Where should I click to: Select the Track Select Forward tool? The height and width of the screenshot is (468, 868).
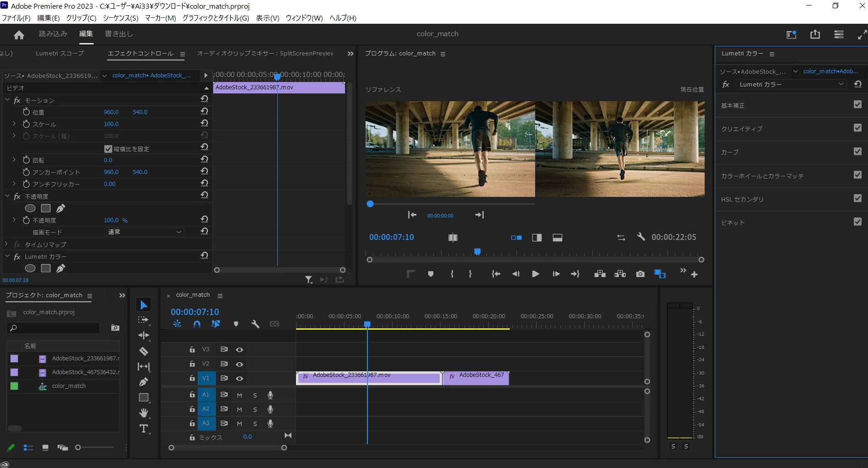pos(144,320)
